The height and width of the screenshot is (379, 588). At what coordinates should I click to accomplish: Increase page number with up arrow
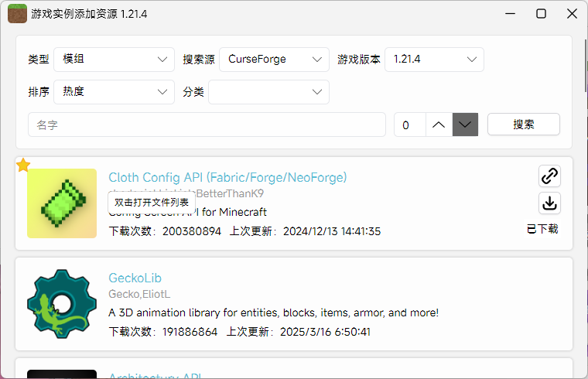(x=439, y=125)
